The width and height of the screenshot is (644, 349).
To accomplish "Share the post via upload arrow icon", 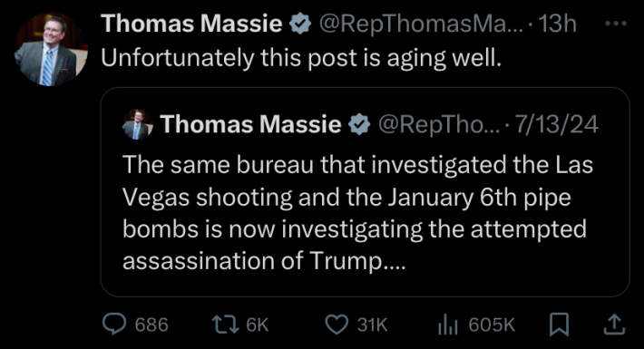I will tap(614, 324).
